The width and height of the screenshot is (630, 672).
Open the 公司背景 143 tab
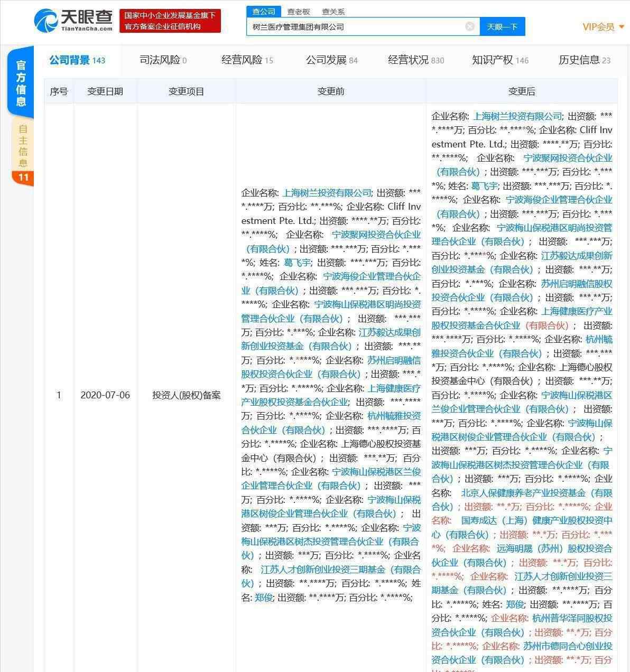[77, 60]
